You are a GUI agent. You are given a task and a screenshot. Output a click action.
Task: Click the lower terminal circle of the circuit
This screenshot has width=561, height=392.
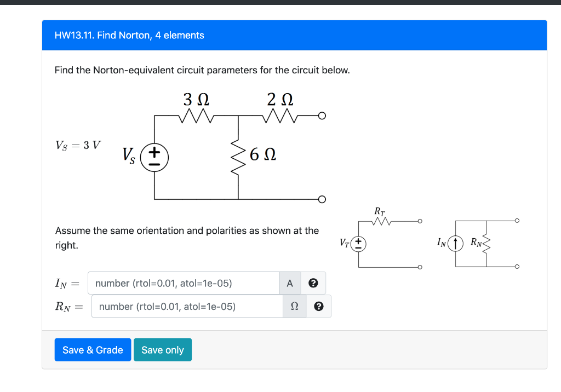pyautogui.click(x=323, y=199)
